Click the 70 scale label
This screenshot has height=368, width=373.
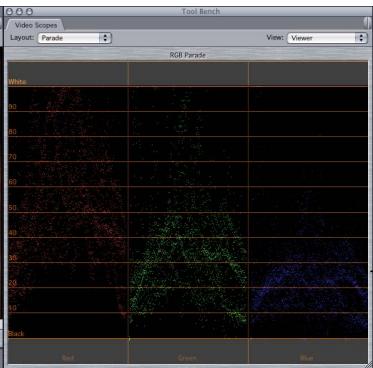pos(12,157)
